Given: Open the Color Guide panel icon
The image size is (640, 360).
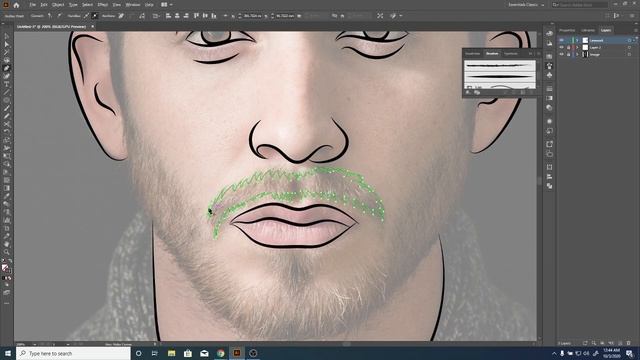Looking at the screenshot, I should (549, 43).
